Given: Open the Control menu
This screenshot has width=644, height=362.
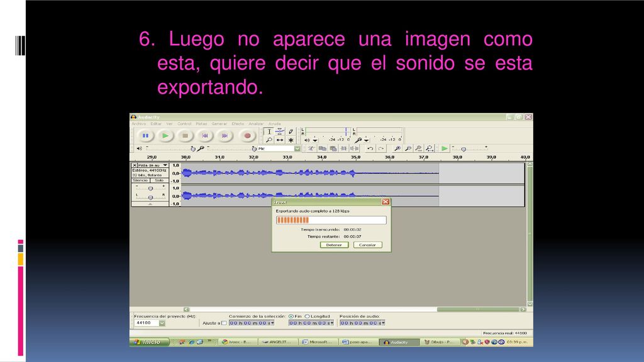Looking at the screenshot, I should [x=184, y=124].
